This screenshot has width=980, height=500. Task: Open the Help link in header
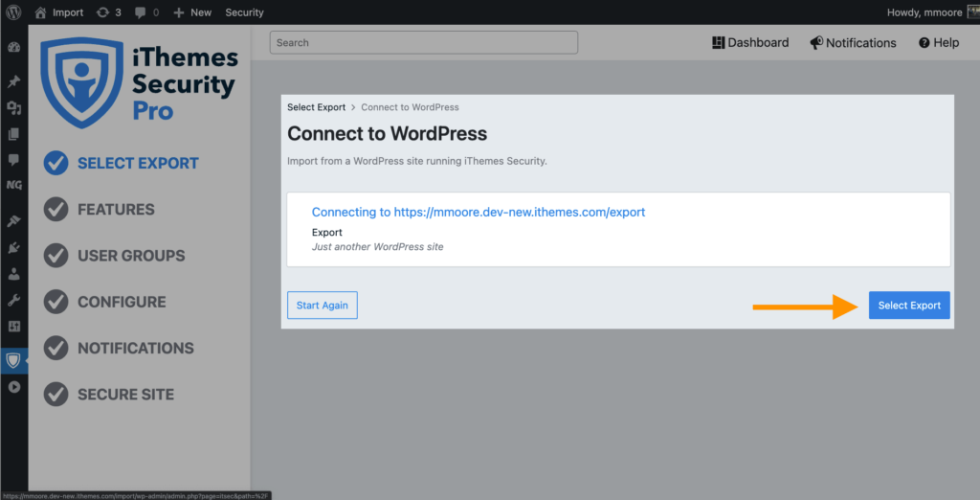coord(939,42)
